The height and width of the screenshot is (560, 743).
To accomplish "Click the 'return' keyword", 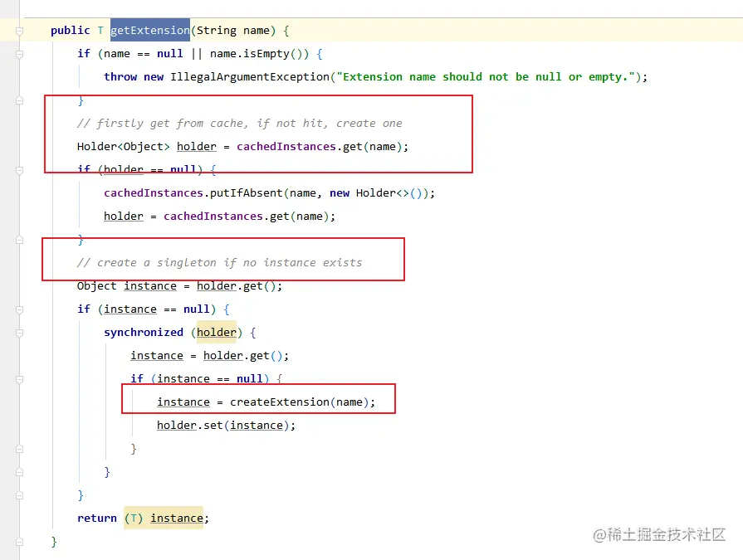I will [x=96, y=519].
